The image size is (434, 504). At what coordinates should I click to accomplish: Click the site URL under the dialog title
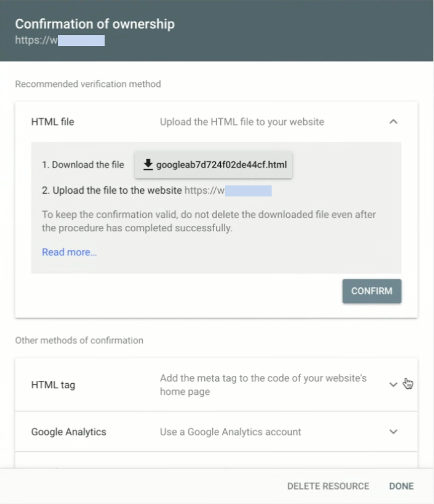[60, 40]
